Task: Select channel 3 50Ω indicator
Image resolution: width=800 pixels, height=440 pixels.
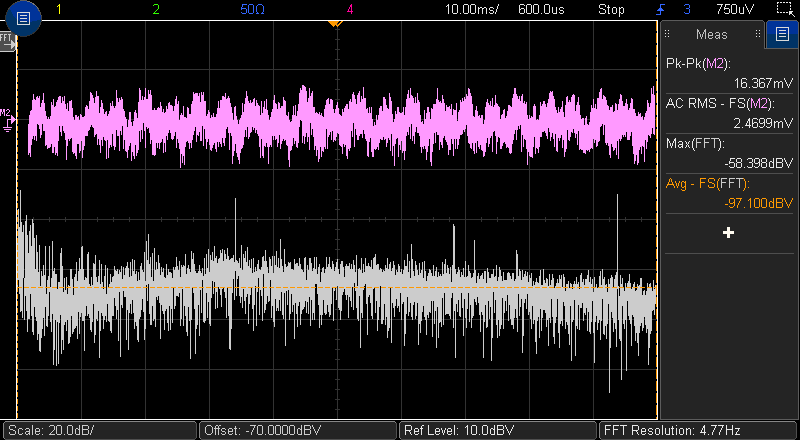Action: (x=253, y=9)
